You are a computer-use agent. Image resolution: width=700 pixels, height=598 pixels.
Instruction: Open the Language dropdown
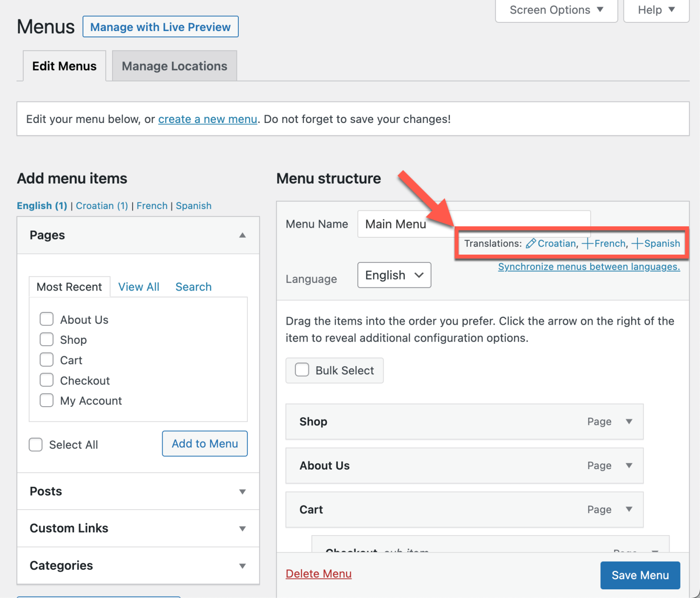click(x=394, y=275)
